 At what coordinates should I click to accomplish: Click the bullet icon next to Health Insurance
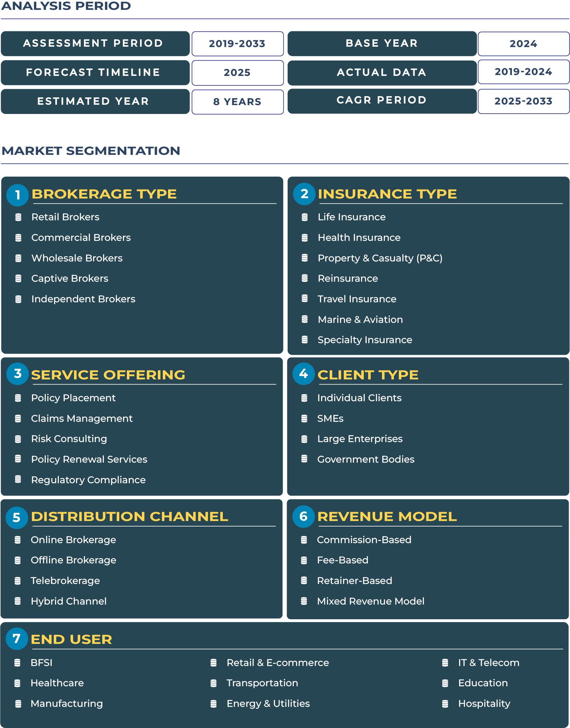point(305,237)
